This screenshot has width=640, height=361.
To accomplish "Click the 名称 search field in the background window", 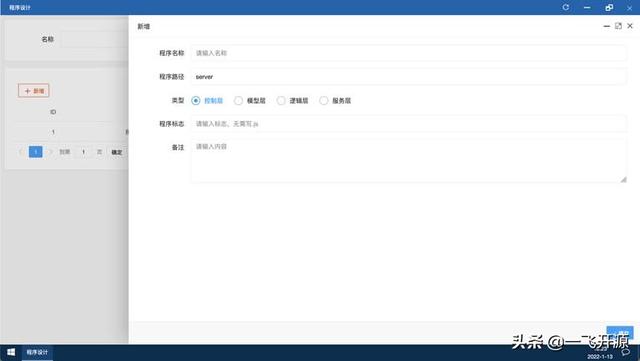I will (94, 39).
